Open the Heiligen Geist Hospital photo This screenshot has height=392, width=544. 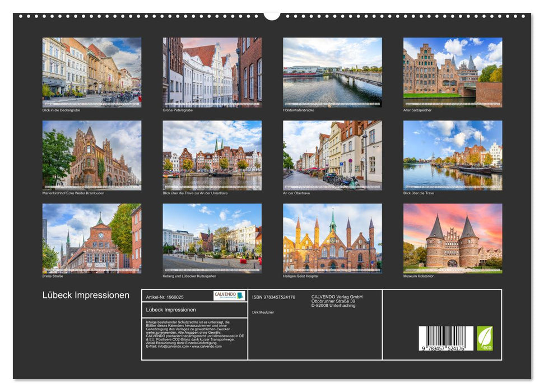click(332, 238)
